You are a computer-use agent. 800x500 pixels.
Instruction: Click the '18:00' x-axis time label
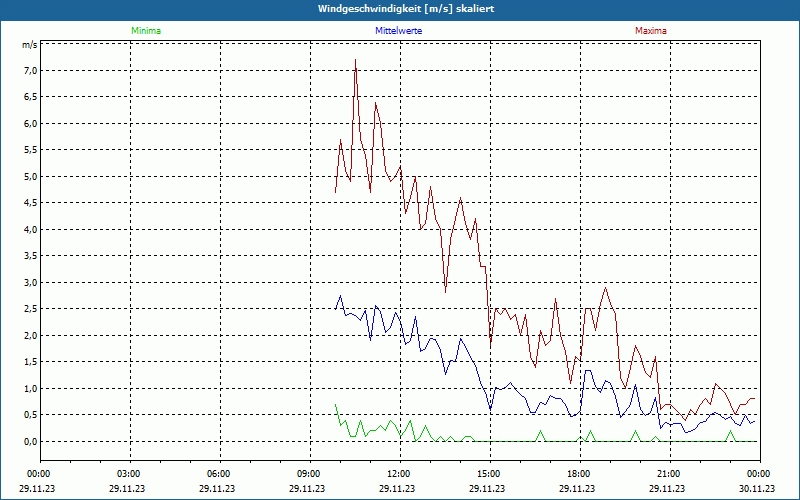(x=579, y=474)
